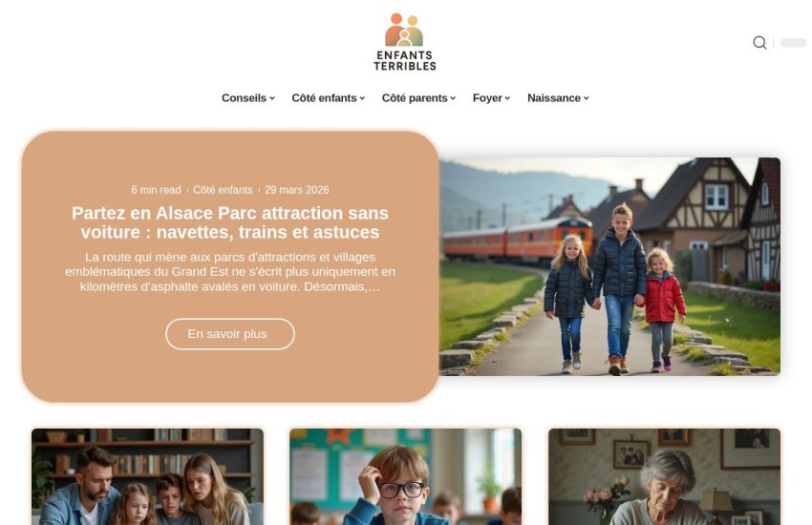Expand the chevron beside Côté enfants in navigation
The width and height of the screenshot is (812, 525).
click(x=362, y=98)
